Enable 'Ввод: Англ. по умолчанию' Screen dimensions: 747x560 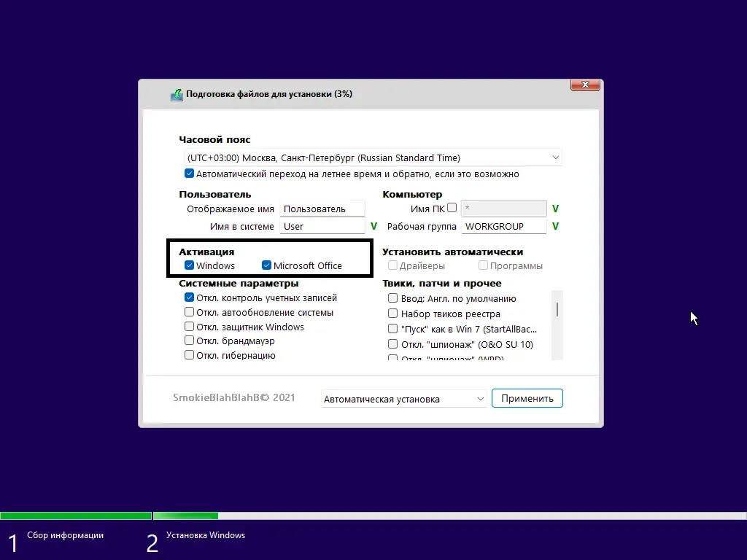click(x=392, y=298)
